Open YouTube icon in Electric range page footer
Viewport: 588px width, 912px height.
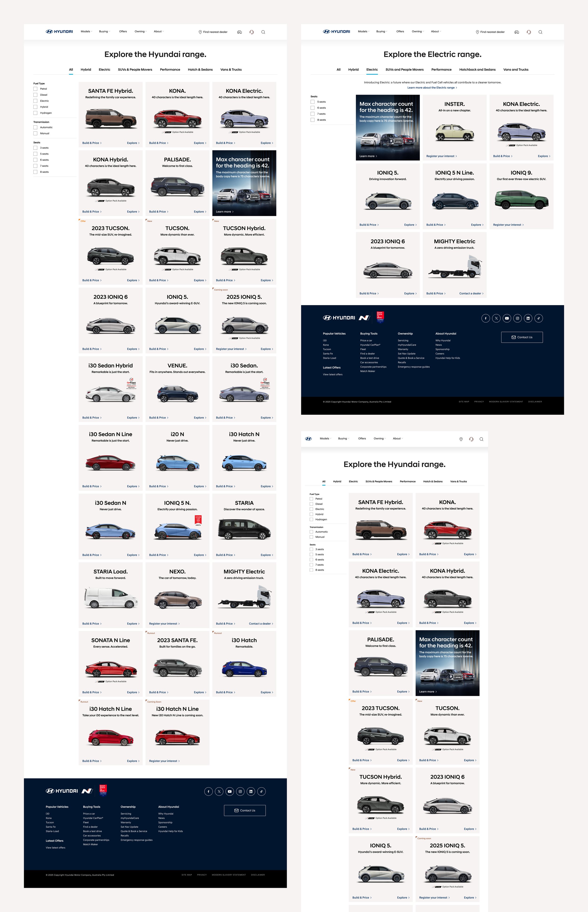pyautogui.click(x=507, y=318)
